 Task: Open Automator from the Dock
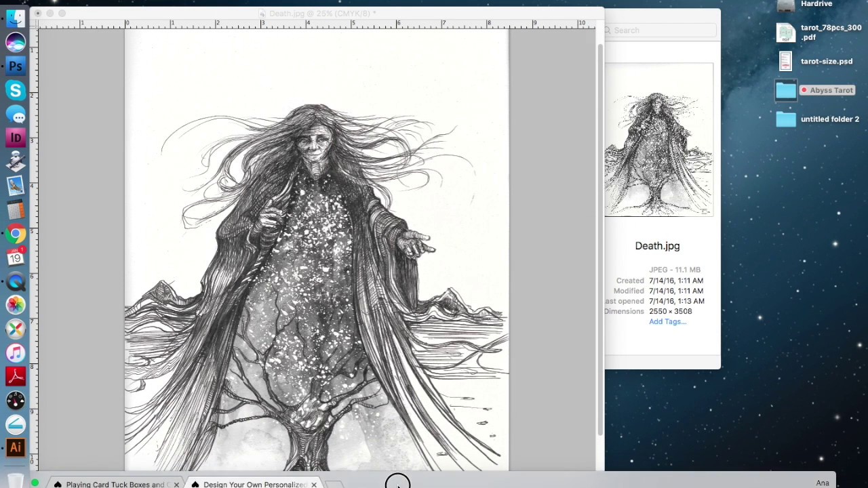[16, 161]
